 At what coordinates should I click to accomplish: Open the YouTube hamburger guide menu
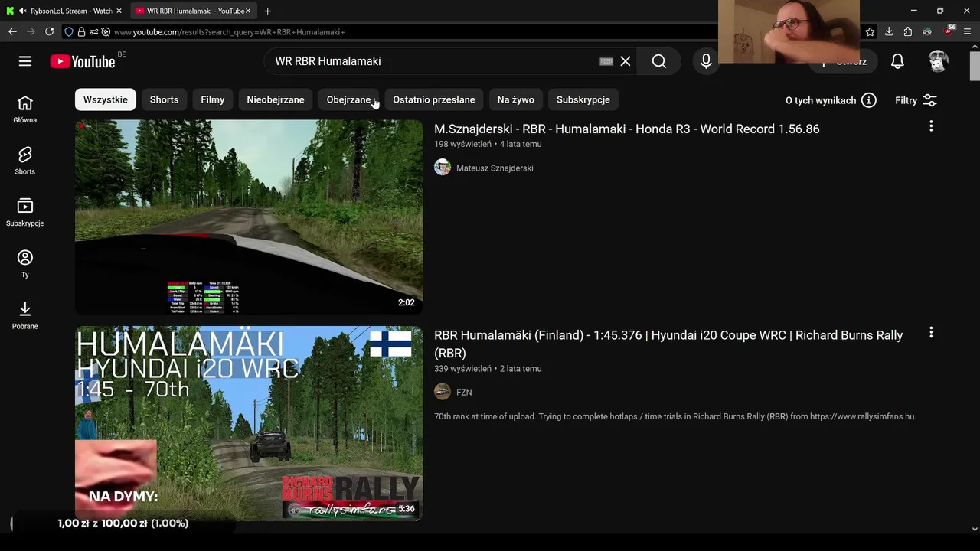coord(25,61)
